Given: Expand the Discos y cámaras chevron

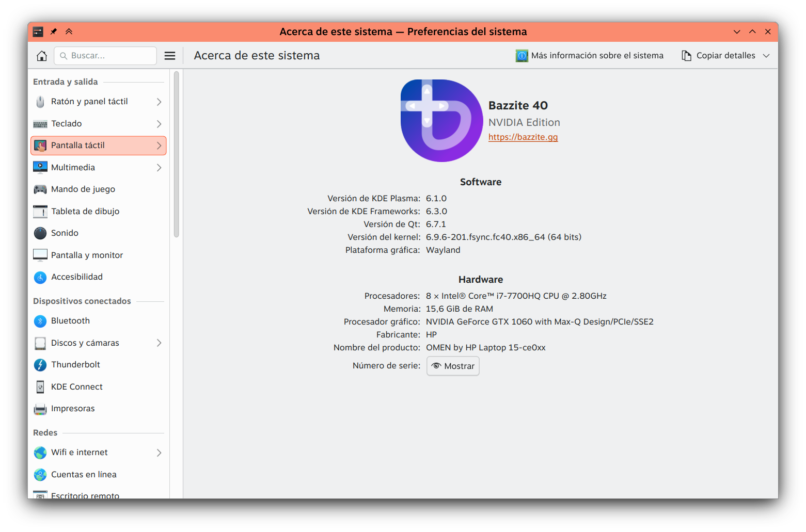Looking at the screenshot, I should [159, 343].
